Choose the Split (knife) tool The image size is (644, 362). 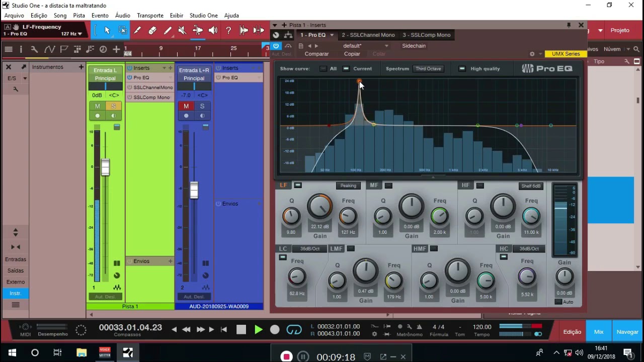coord(137,31)
